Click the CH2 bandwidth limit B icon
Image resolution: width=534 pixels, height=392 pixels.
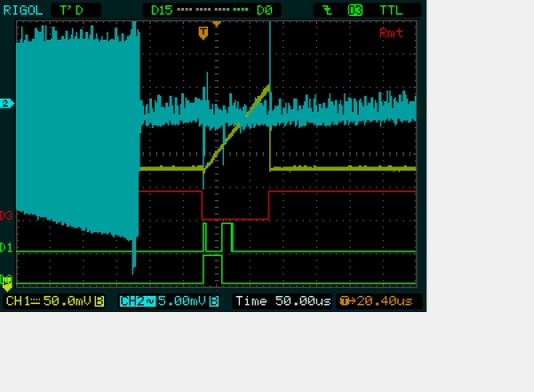tap(214, 301)
